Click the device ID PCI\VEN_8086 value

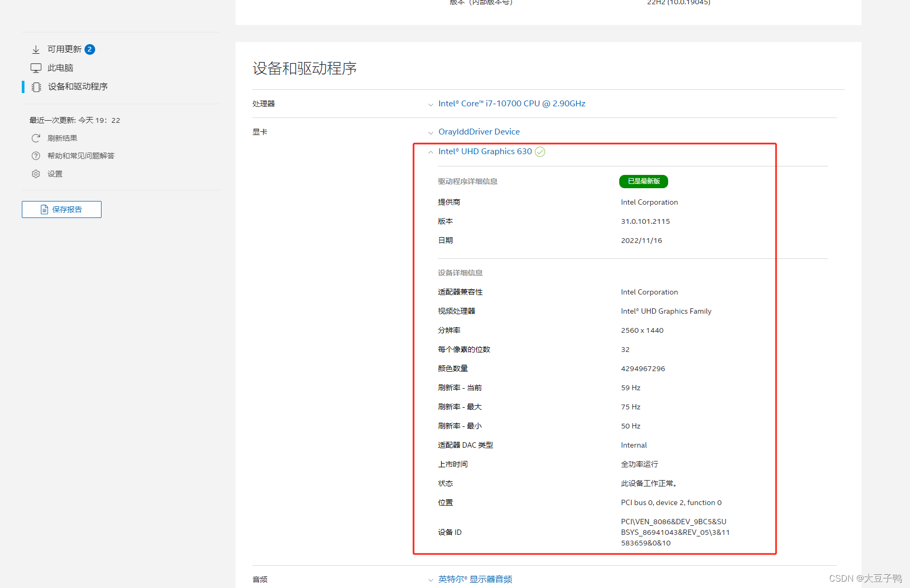(675, 532)
